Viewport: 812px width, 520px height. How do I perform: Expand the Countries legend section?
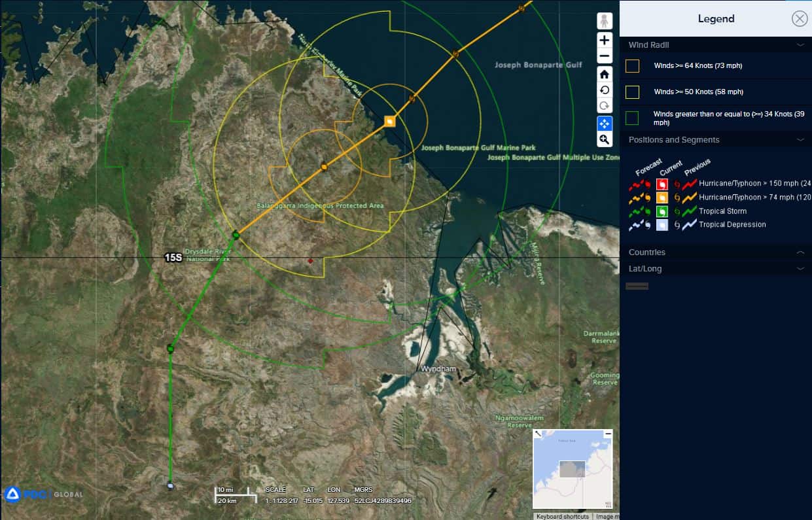coord(800,252)
